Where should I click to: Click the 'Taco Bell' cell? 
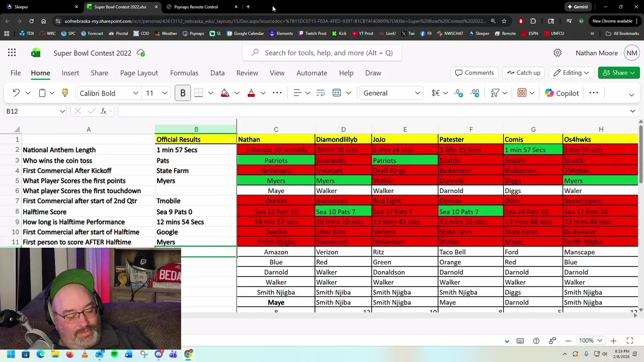point(470,252)
